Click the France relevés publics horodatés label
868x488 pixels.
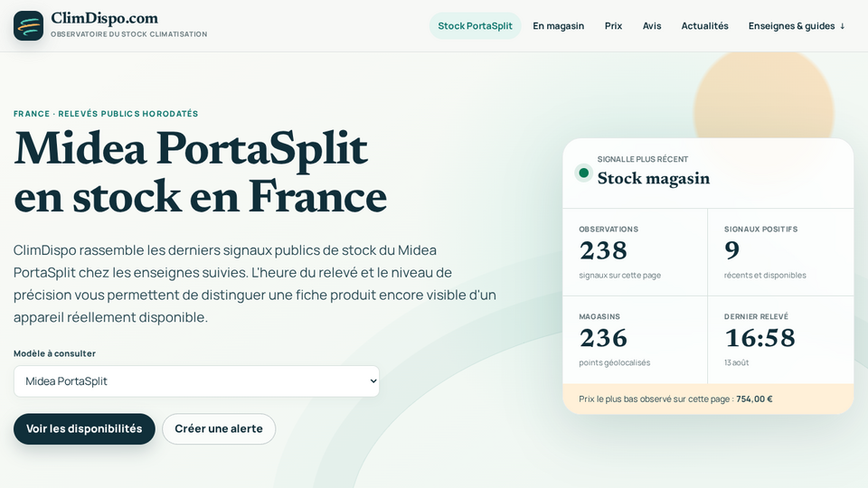[x=106, y=114]
